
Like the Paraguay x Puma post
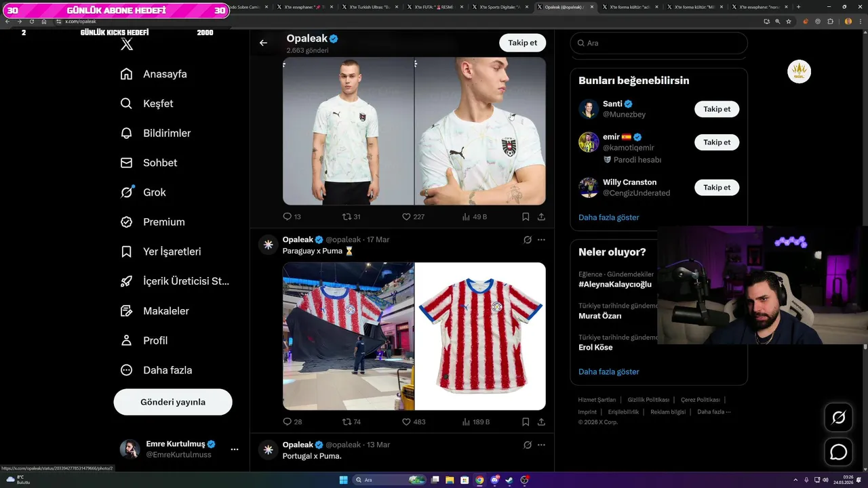pyautogui.click(x=414, y=422)
